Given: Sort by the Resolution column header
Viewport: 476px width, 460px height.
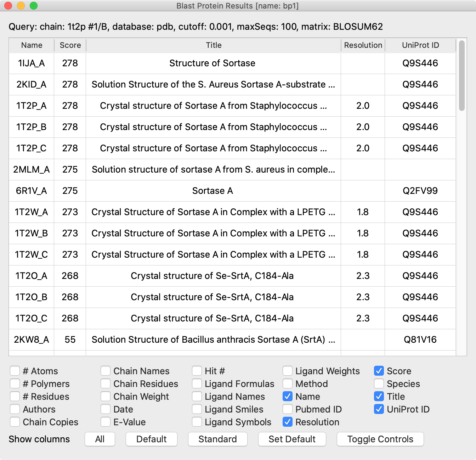Looking at the screenshot, I should pyautogui.click(x=363, y=45).
